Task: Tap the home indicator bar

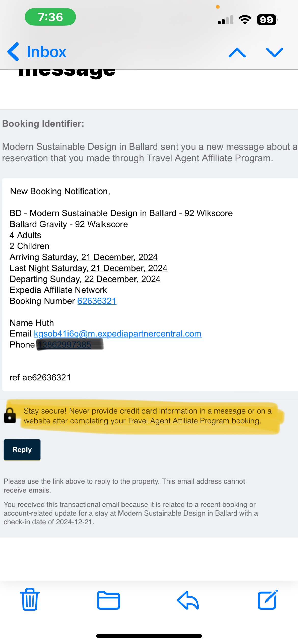Action: [x=149, y=636]
